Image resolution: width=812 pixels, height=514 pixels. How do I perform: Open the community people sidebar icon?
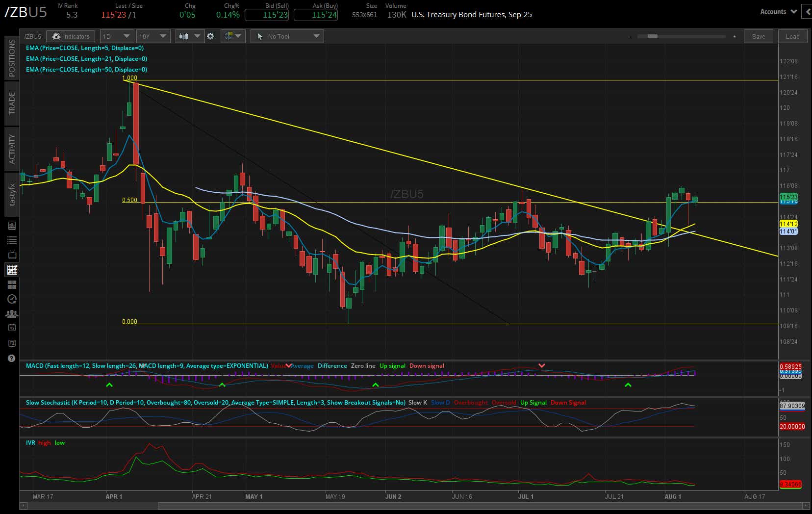point(12,313)
